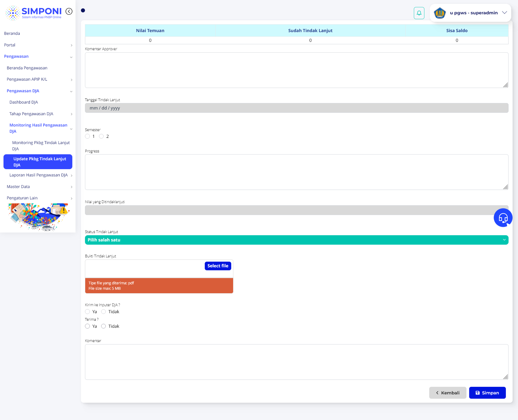The width and height of the screenshot is (518, 420).
Task: Click the Progress textarea resize handle
Action: pos(506,187)
